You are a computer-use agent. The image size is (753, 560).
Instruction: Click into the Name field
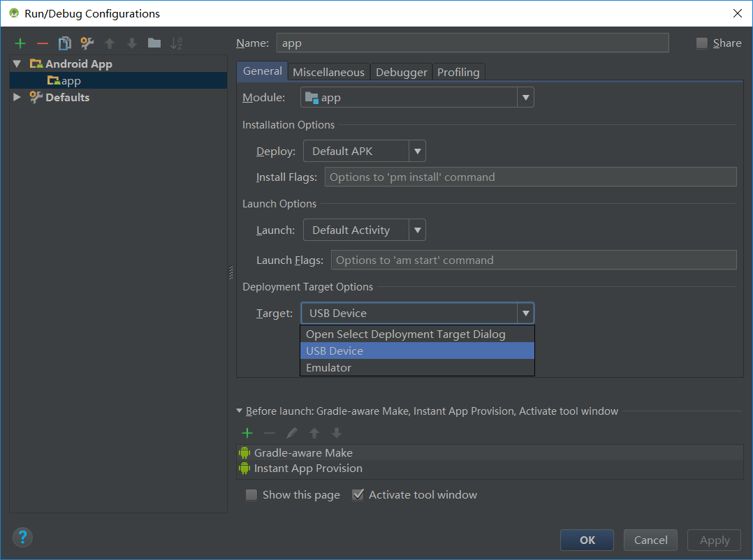[x=472, y=43]
